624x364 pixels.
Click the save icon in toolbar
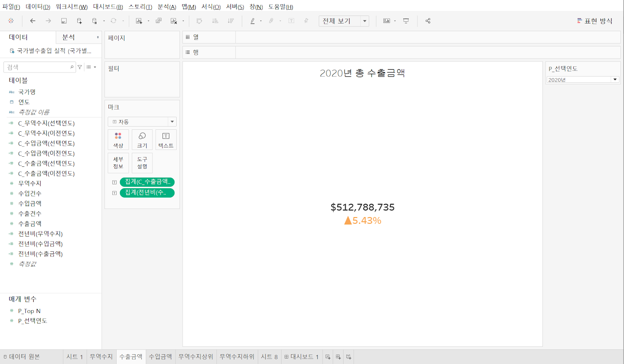(x=64, y=21)
